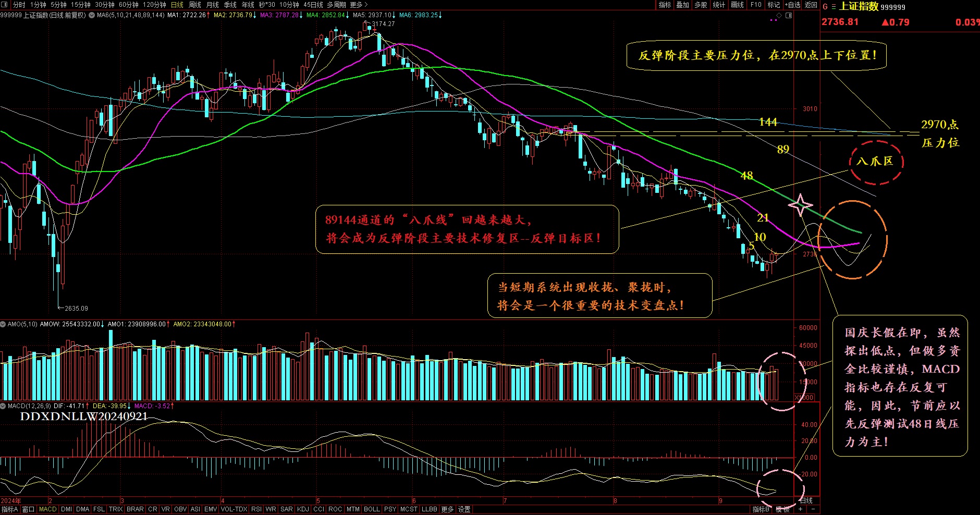The width and height of the screenshot is (980, 515).
Task: Open the 更多 timeframe dropdown
Action: (x=359, y=5)
